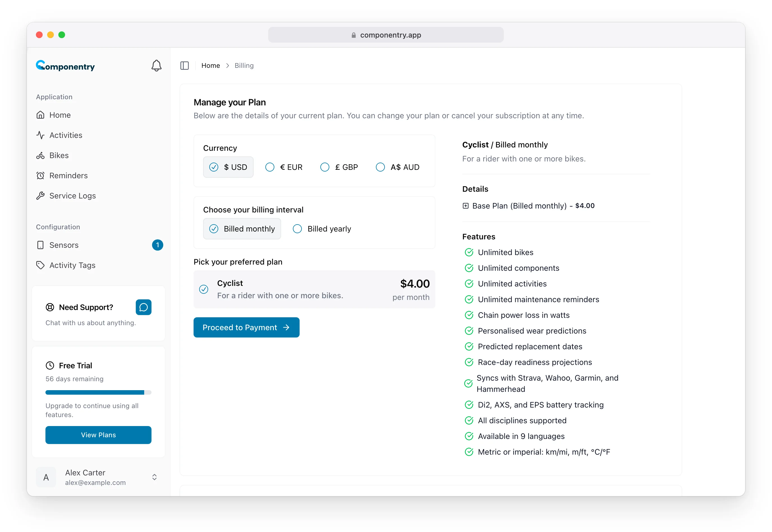Click the Home breadcrumb link
The image size is (772, 532).
[210, 66]
